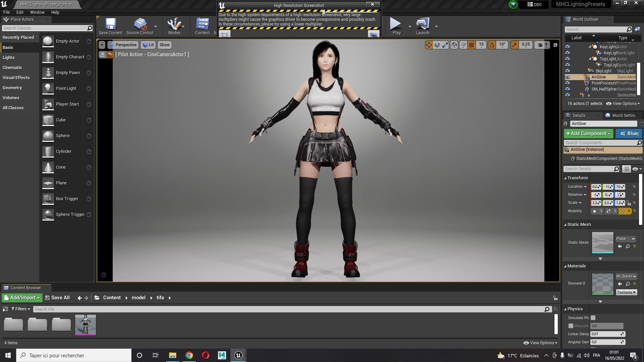The width and height of the screenshot is (644, 362).
Task: Open World Outliner View Options
Action: click(x=623, y=104)
